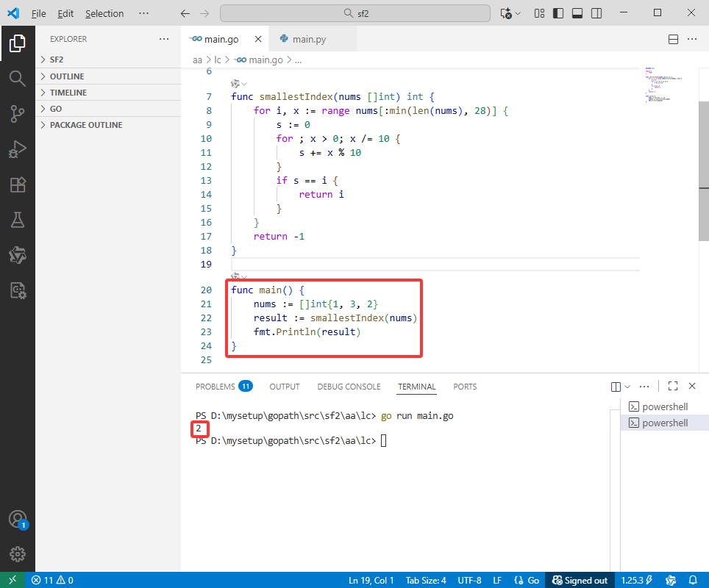Expand the TIMELINE section
This screenshot has width=709, height=588.
(109, 93)
